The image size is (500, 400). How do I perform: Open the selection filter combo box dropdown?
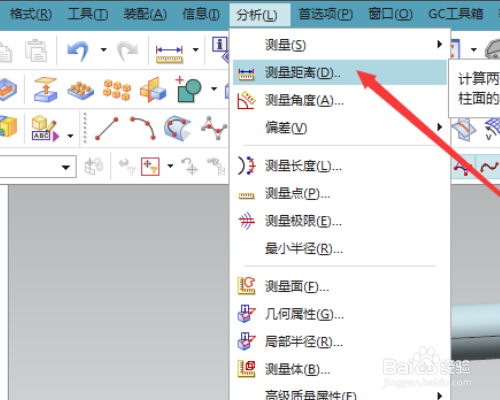66,167
